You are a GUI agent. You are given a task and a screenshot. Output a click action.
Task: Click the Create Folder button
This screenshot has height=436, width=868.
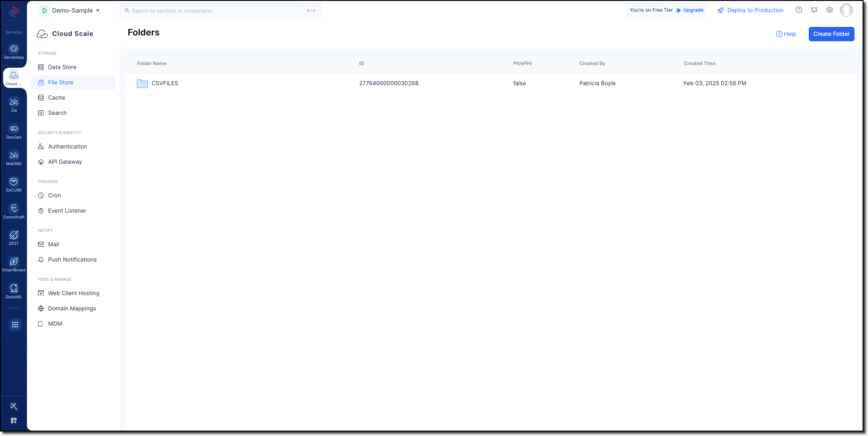click(831, 34)
